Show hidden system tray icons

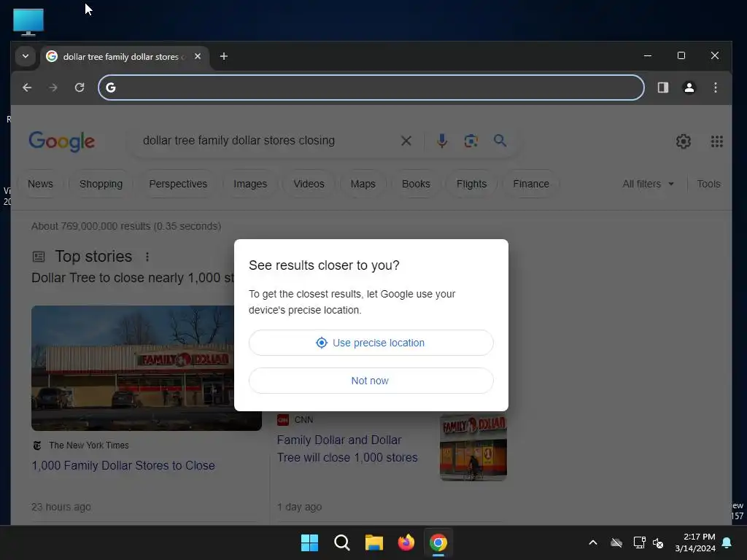(x=592, y=542)
